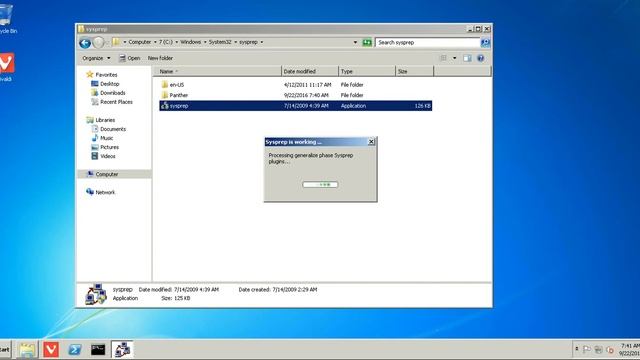
Task: Open the view options dropdown arrow
Action: coord(454,58)
